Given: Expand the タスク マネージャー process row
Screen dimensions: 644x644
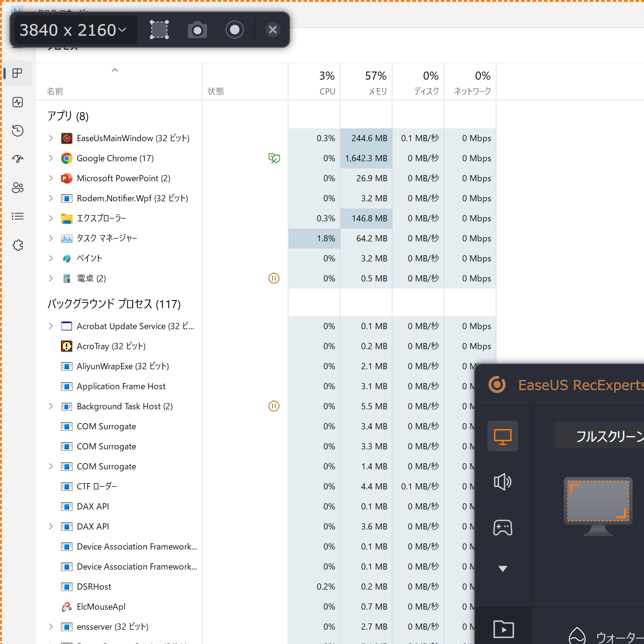Looking at the screenshot, I should coord(51,239).
